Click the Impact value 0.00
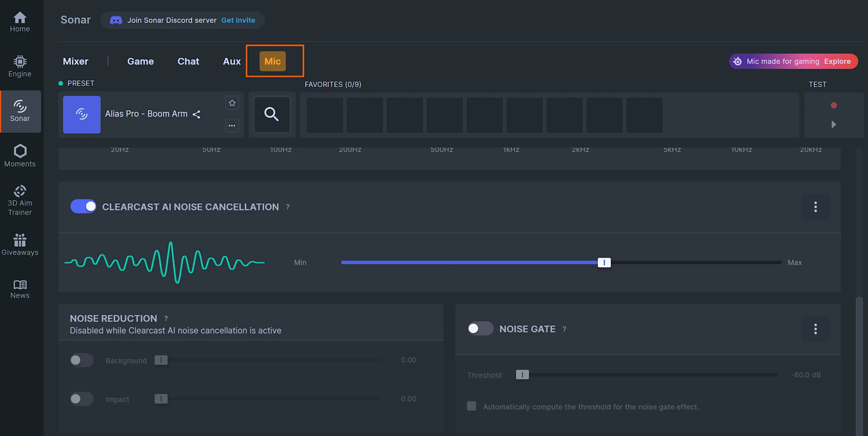This screenshot has width=868, height=436. (x=409, y=399)
